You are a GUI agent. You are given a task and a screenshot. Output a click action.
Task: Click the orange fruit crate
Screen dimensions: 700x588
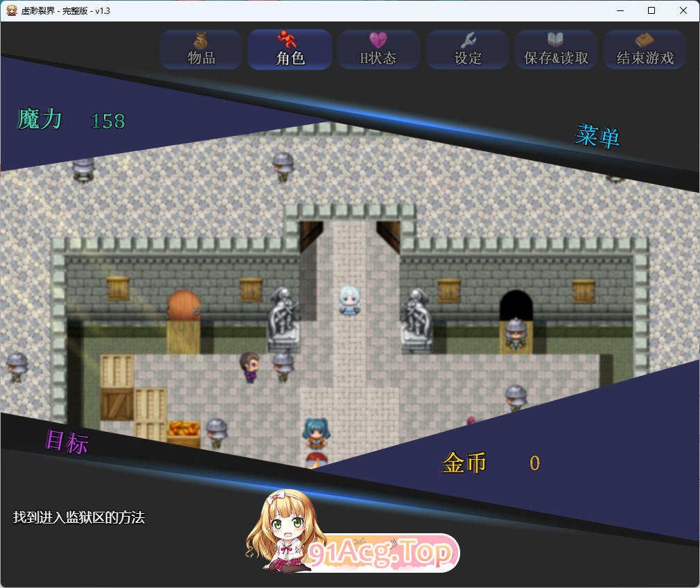pyautogui.click(x=183, y=433)
